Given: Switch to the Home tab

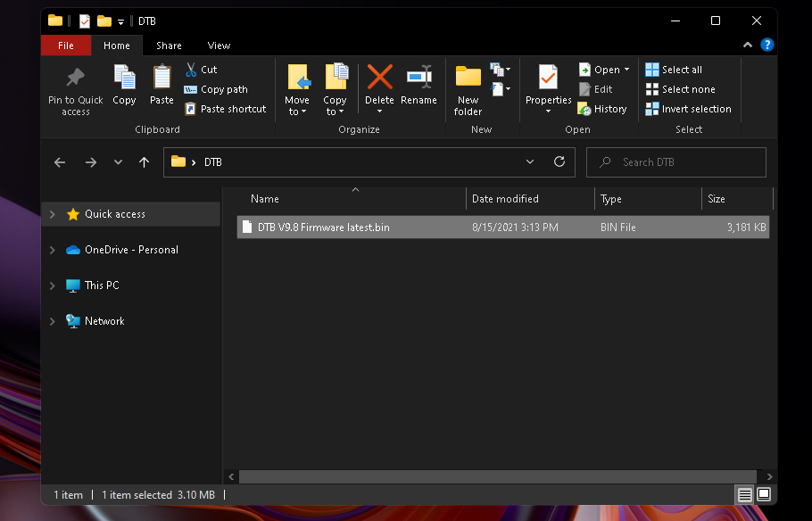Looking at the screenshot, I should click(x=117, y=45).
